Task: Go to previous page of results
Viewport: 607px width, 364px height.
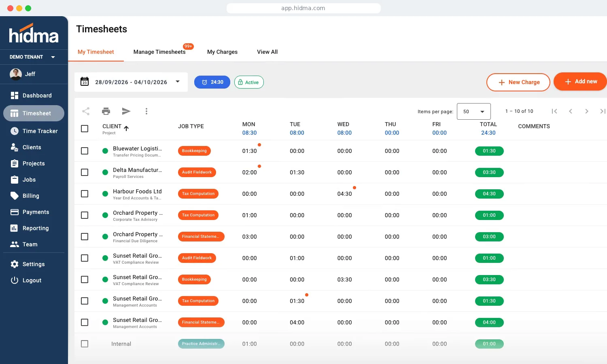Action: (571, 111)
